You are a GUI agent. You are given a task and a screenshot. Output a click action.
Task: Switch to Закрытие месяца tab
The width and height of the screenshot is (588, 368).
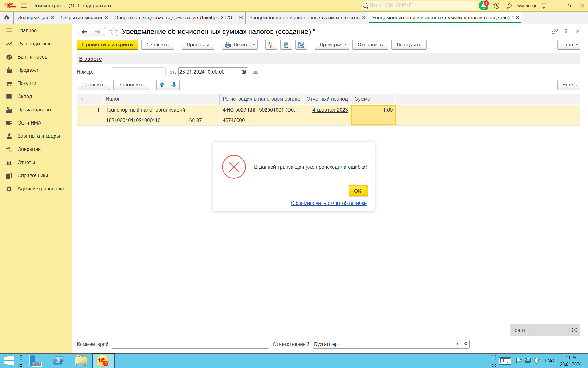81,18
